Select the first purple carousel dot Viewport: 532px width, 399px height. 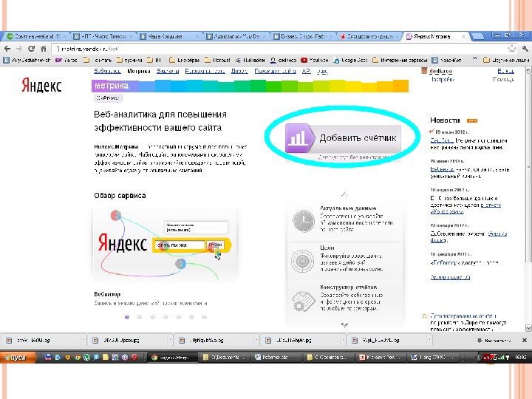(x=127, y=317)
